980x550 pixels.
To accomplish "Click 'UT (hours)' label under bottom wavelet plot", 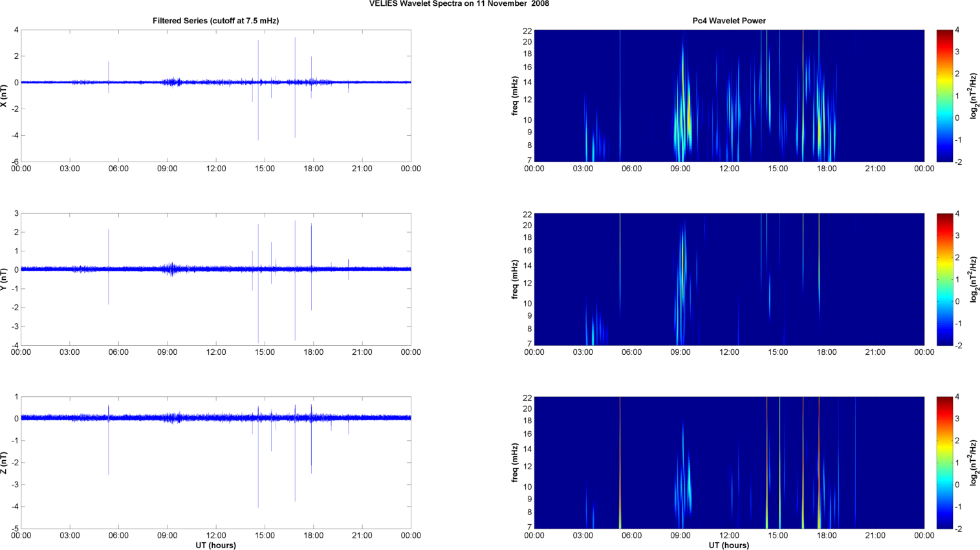I will click(728, 545).
